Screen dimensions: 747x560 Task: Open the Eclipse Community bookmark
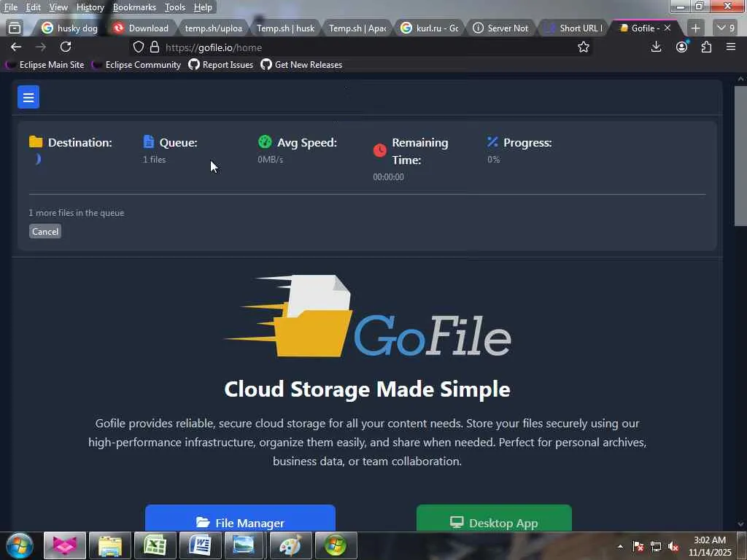[x=136, y=65]
